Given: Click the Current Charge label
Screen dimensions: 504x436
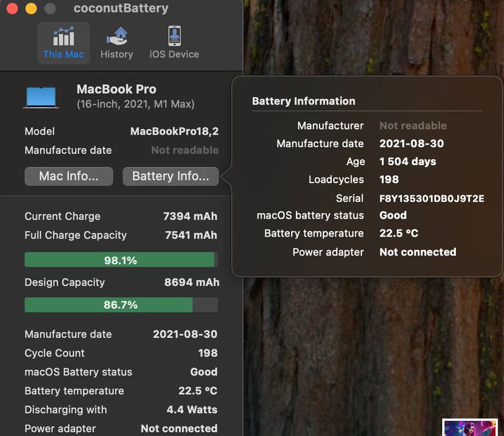Looking at the screenshot, I should point(62,216).
